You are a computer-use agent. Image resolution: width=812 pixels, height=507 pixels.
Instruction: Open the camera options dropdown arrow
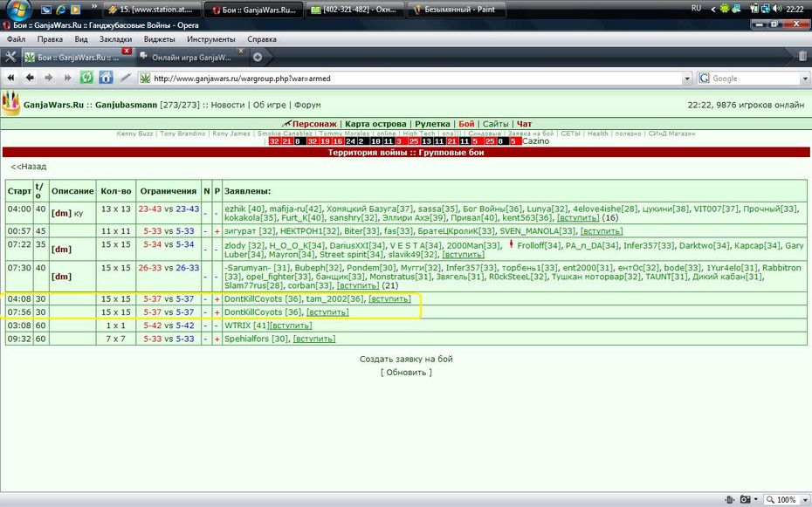tap(755, 500)
